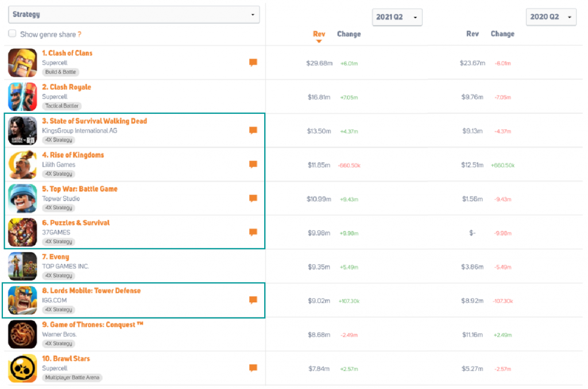
Task: Open State of Survival Walking Dead app icon
Action: [22, 130]
